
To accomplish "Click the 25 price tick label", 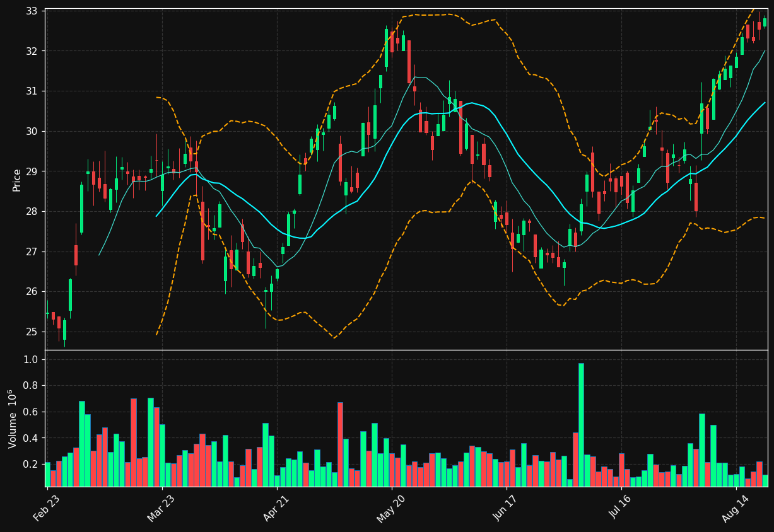I will click(32, 332).
